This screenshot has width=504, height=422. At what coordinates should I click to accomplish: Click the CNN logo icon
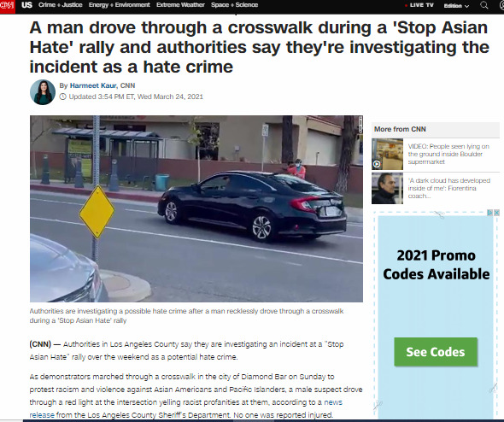[7, 6]
